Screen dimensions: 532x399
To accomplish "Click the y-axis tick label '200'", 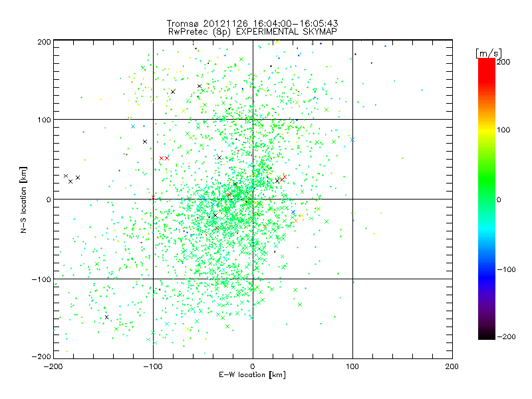I will (x=44, y=42).
